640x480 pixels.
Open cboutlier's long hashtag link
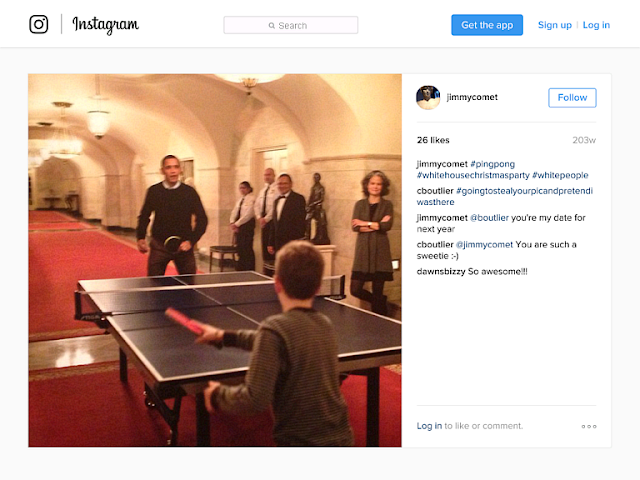(x=504, y=196)
